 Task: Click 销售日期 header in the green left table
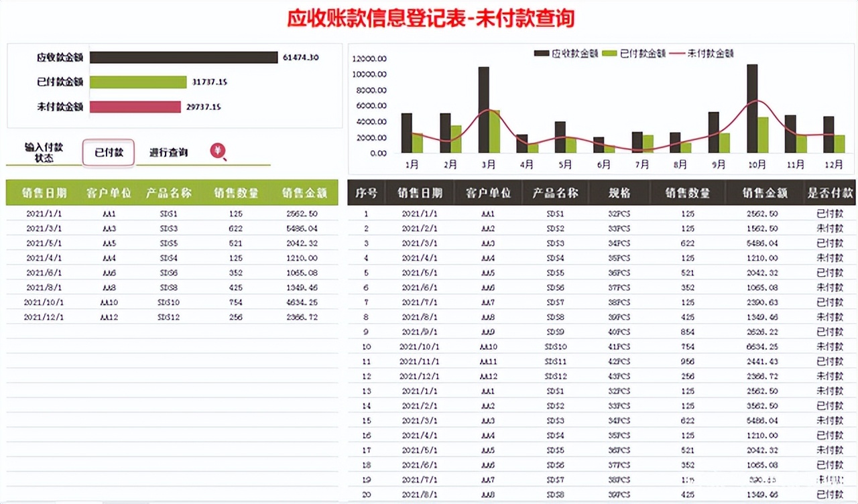[x=44, y=193]
